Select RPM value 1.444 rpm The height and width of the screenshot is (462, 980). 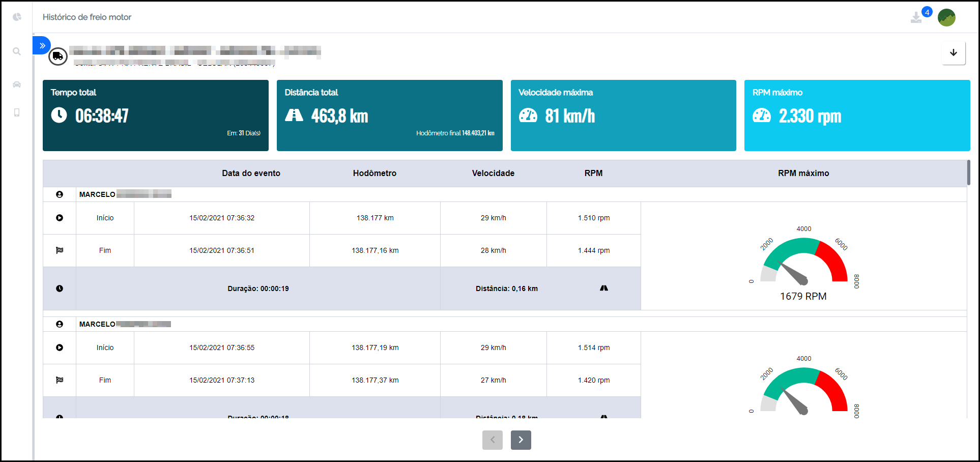click(x=594, y=250)
